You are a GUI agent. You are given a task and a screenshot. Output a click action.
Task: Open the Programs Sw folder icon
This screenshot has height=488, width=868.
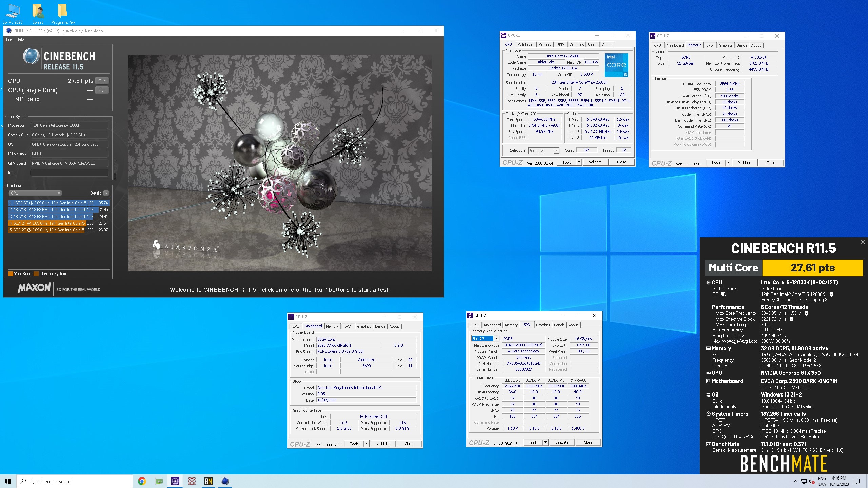(63, 14)
